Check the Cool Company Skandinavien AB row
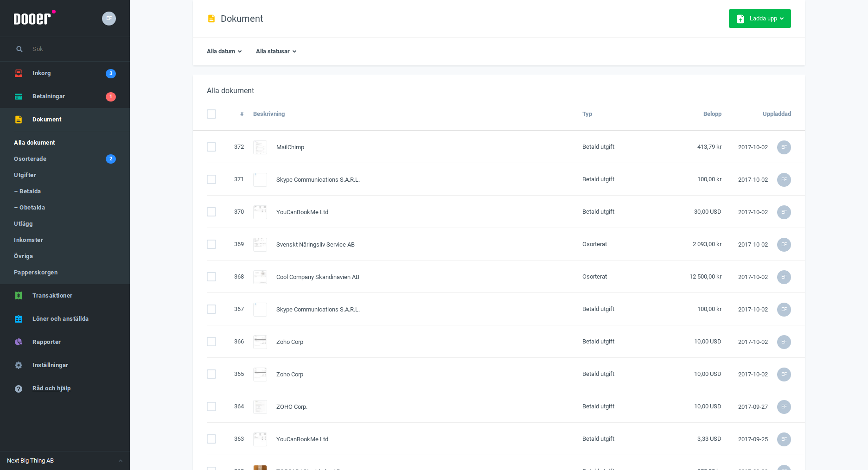 (x=211, y=277)
